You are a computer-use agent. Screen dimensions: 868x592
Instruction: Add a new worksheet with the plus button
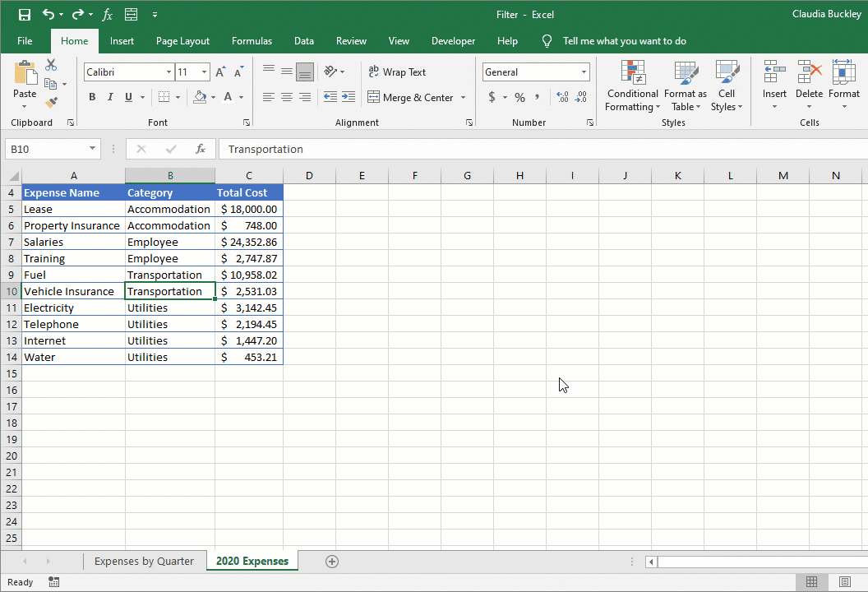pyautogui.click(x=332, y=561)
